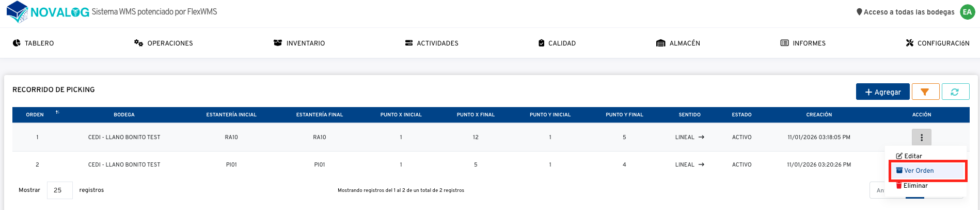
Task: Click the EA user avatar
Action: [x=967, y=12]
